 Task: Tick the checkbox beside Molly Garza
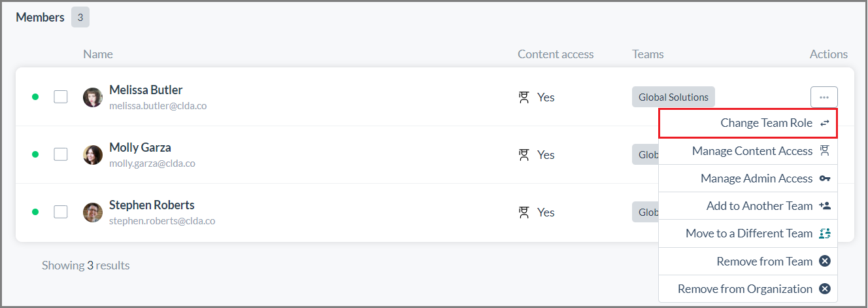61,154
